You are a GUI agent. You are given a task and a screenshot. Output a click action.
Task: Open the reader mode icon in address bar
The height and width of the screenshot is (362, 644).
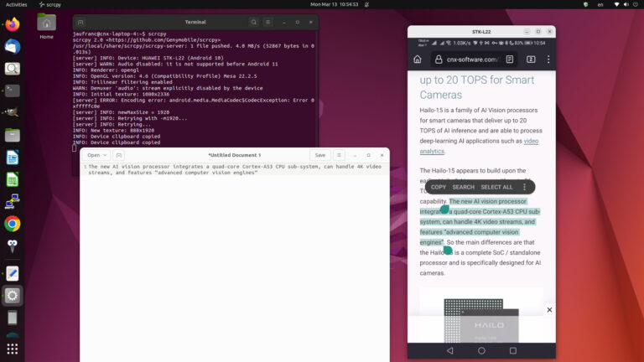[510, 59]
